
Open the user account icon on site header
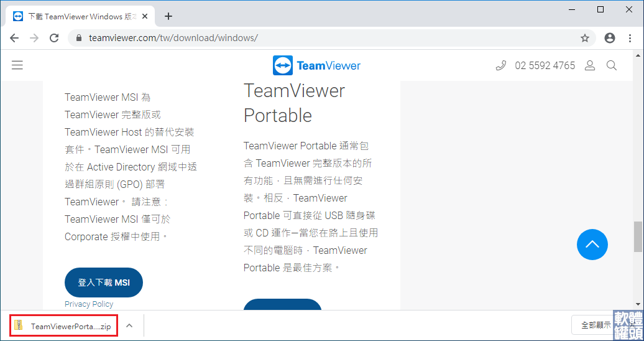590,65
